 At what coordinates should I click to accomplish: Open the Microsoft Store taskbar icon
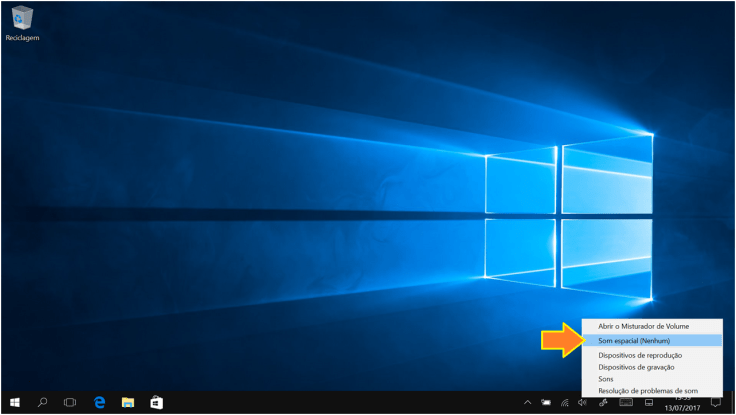pyautogui.click(x=156, y=402)
